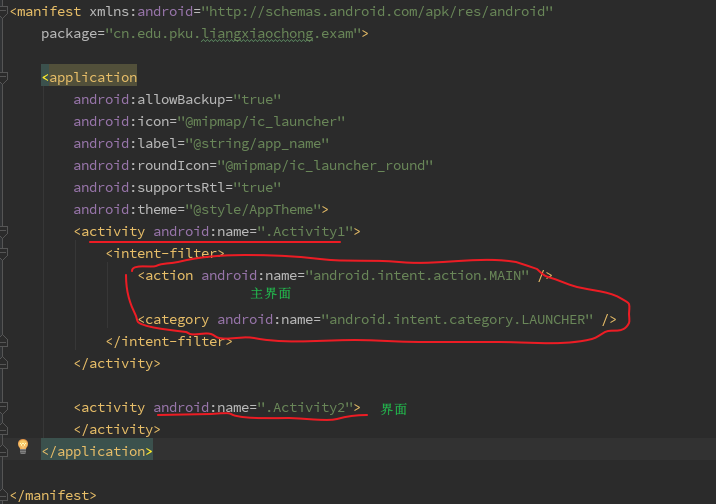Fold at the closing manifest gutter marker

tap(3, 495)
